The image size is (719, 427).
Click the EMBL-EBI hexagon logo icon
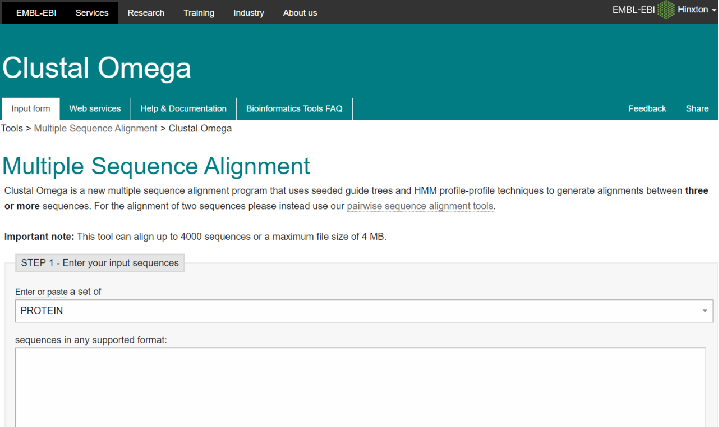666,10
